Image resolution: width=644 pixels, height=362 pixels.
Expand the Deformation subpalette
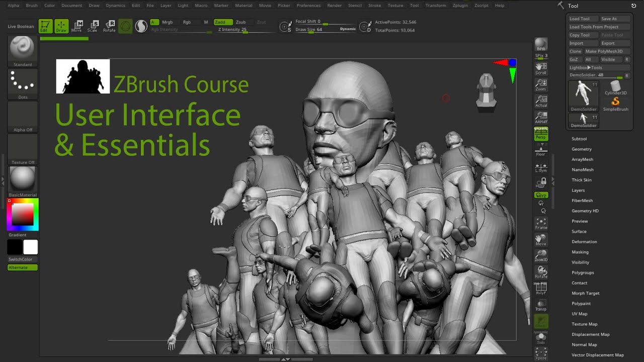tap(584, 242)
